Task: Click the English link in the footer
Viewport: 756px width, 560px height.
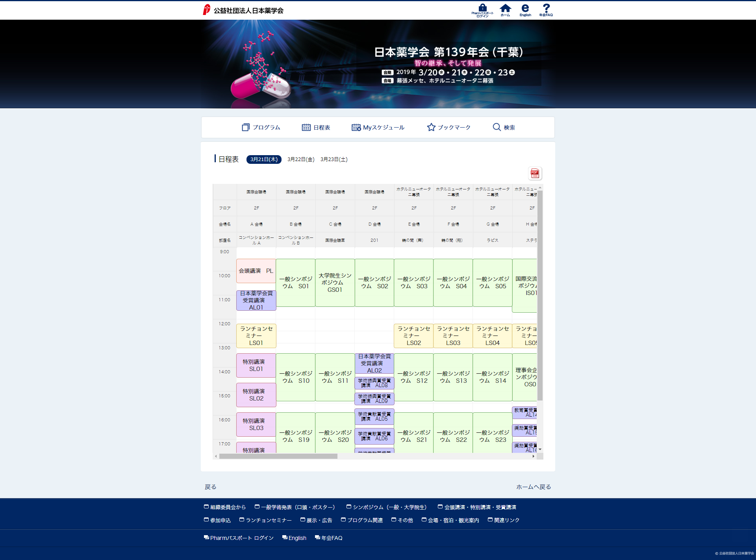Action: point(297,538)
